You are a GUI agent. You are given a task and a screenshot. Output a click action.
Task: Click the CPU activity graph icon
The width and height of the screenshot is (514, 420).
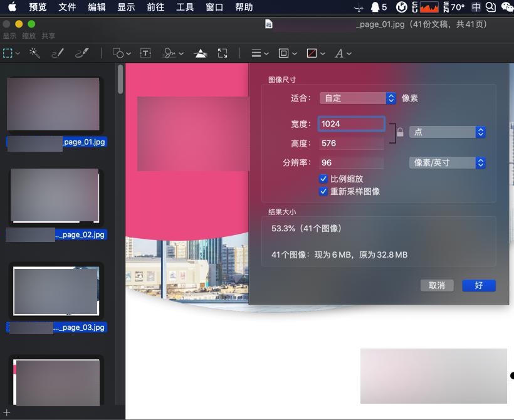(429, 7)
